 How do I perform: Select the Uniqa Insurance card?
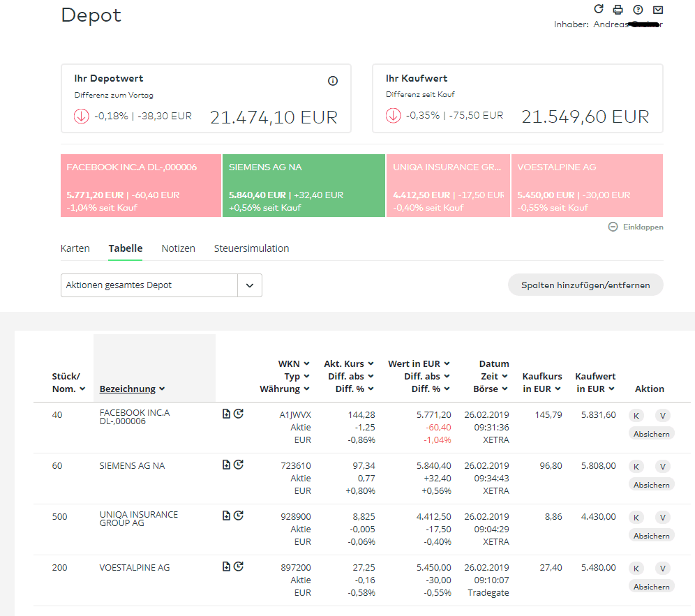click(448, 186)
